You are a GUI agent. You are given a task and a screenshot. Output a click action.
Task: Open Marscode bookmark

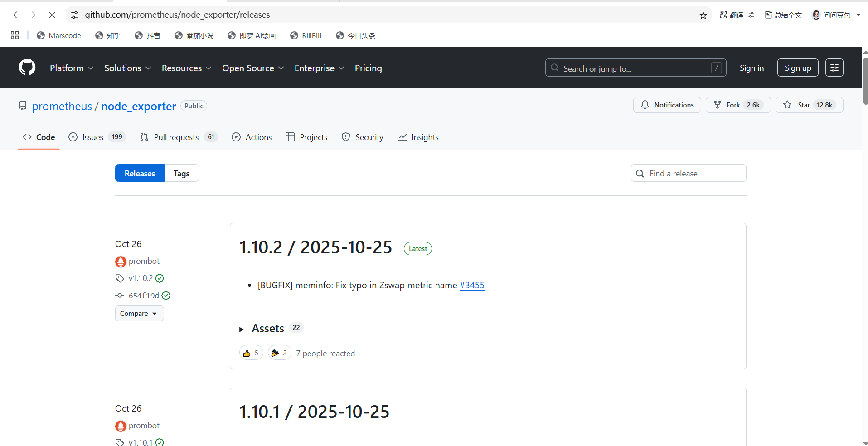[58, 35]
